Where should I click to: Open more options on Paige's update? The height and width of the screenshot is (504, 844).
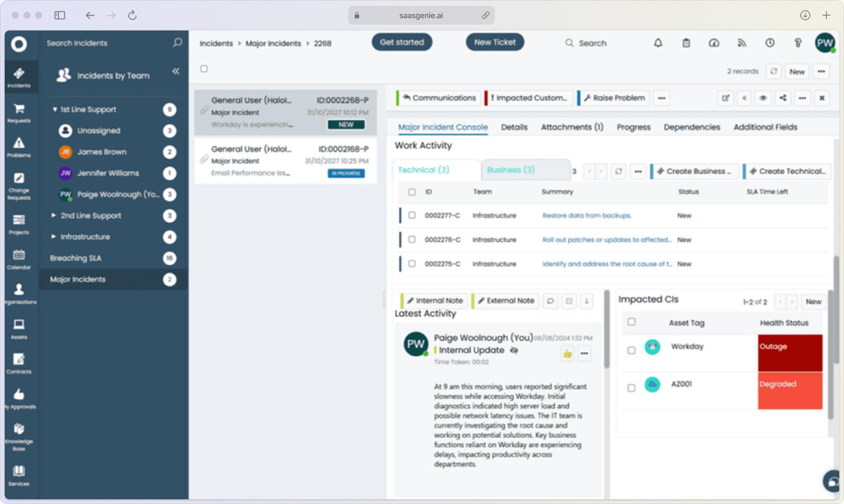pyautogui.click(x=584, y=353)
